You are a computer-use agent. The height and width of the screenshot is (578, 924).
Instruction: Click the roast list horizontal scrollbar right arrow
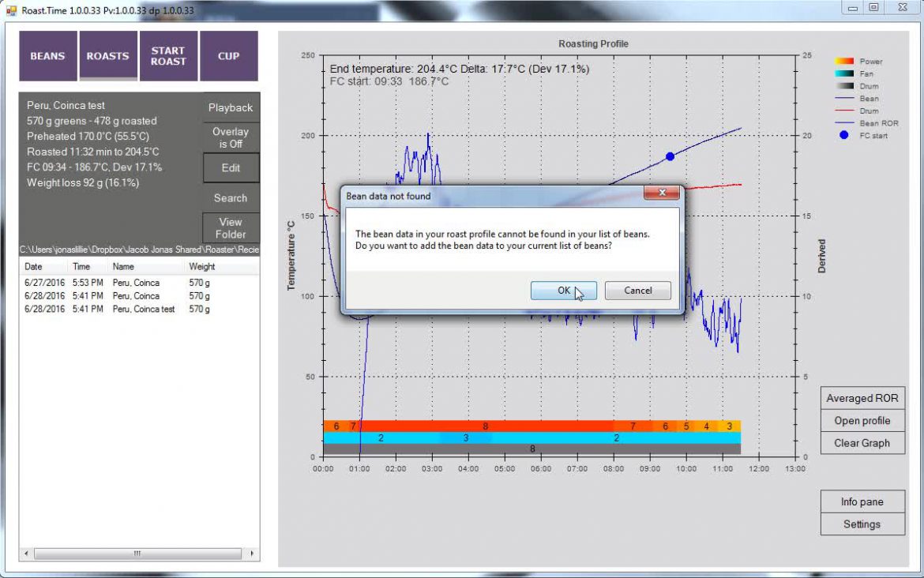pos(253,554)
